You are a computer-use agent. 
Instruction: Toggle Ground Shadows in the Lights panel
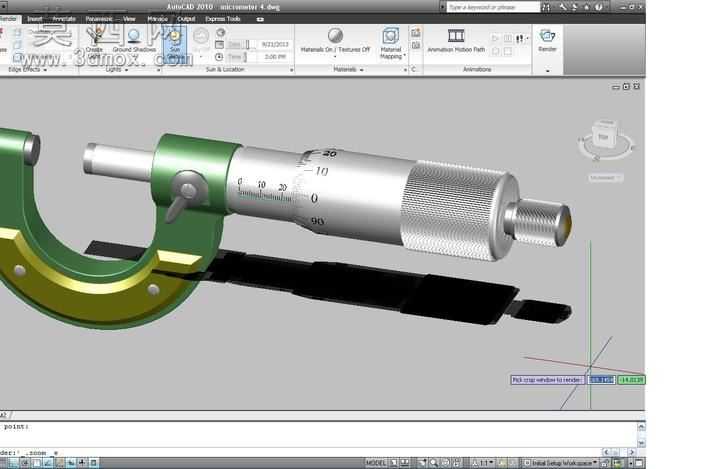(x=134, y=41)
